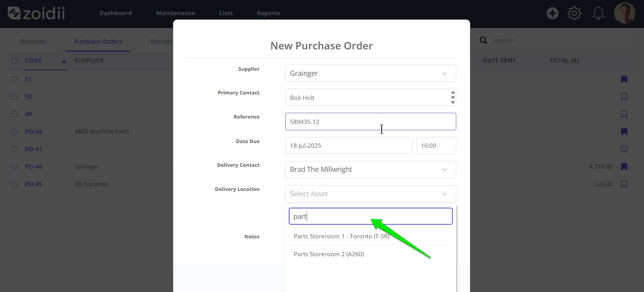Screen dimensions: 644x292
Task: Sort by the DATE SENT column header
Action: click(x=499, y=61)
